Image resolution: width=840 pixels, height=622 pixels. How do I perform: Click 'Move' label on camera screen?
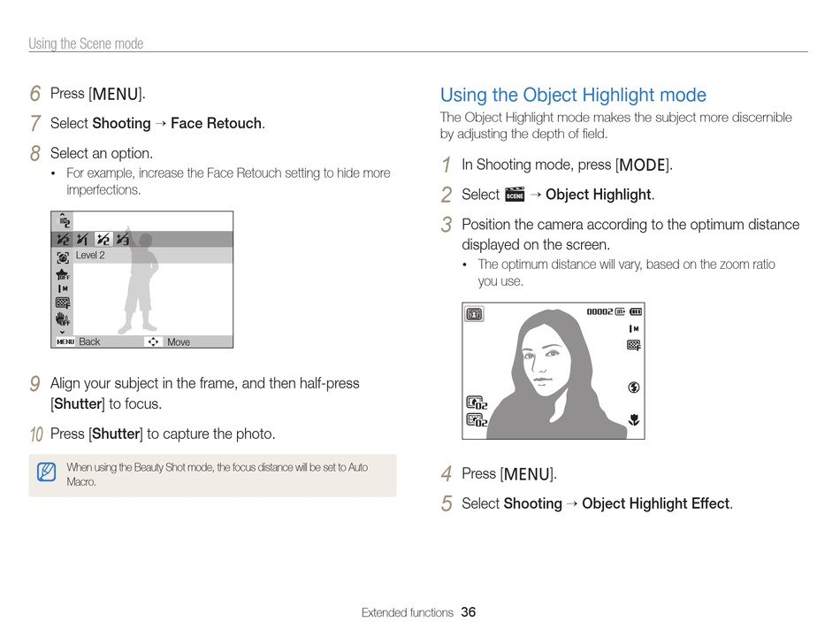point(179,342)
